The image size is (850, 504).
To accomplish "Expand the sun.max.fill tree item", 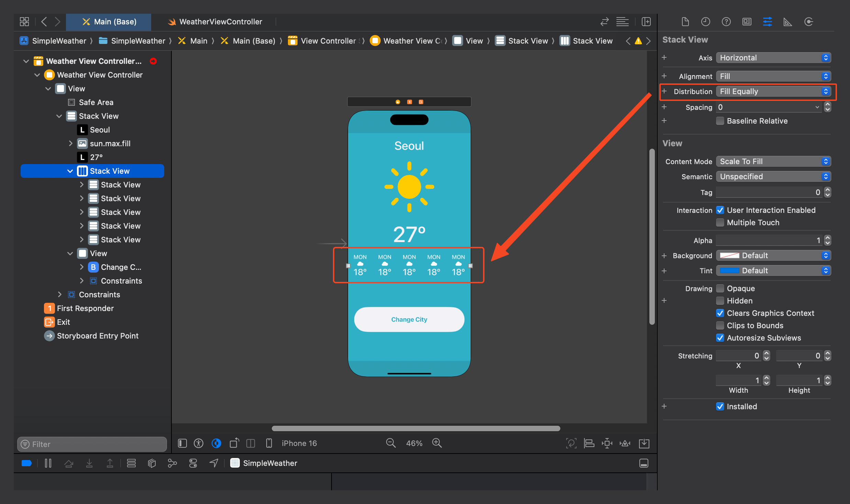I will (70, 144).
